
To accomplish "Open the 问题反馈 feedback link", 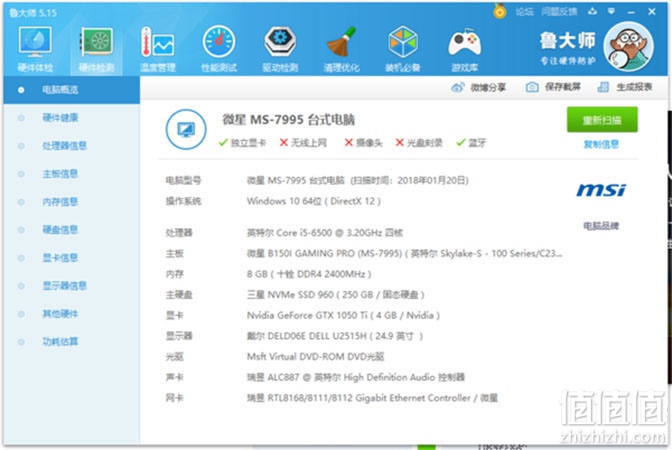I will (559, 12).
